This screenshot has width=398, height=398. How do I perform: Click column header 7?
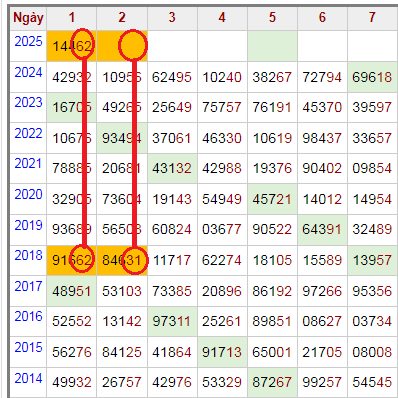pos(372,18)
